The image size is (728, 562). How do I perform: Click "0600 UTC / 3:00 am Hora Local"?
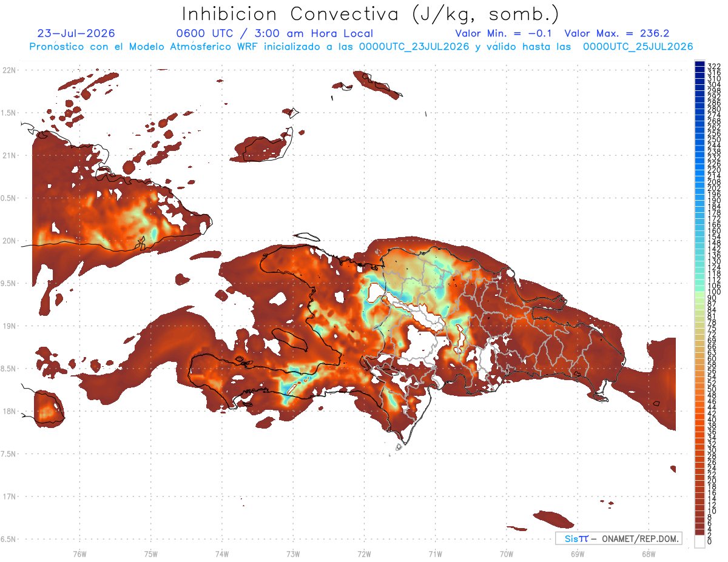(x=275, y=34)
